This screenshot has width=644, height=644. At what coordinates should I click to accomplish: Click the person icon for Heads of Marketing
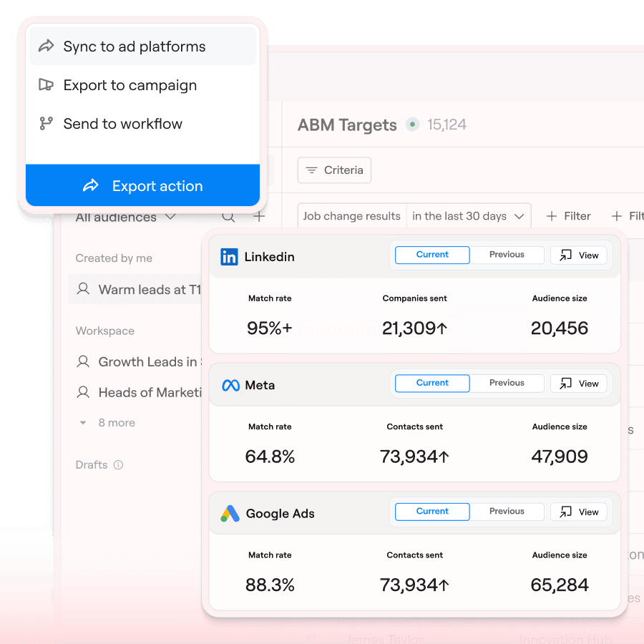tap(84, 392)
